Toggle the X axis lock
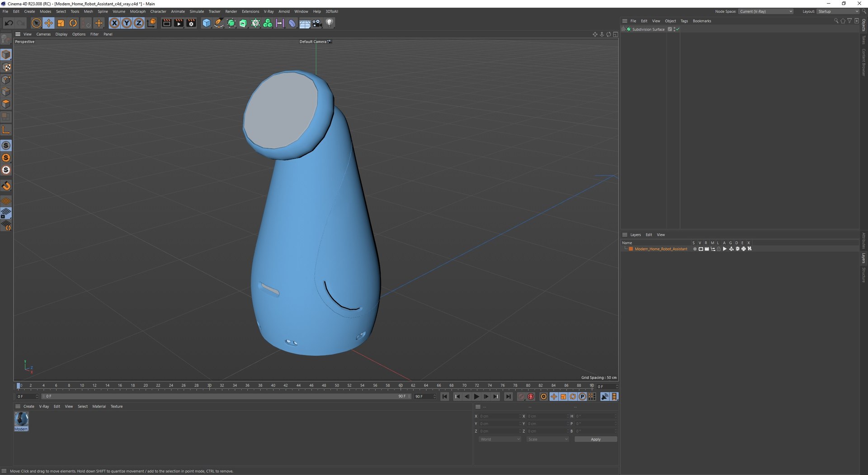 (114, 23)
